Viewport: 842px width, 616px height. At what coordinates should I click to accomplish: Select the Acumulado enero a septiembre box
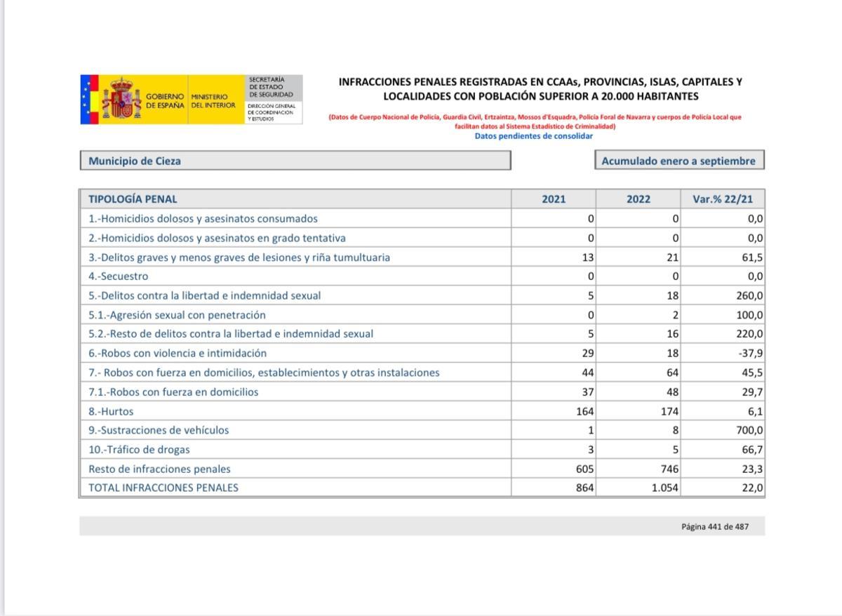tap(679, 161)
